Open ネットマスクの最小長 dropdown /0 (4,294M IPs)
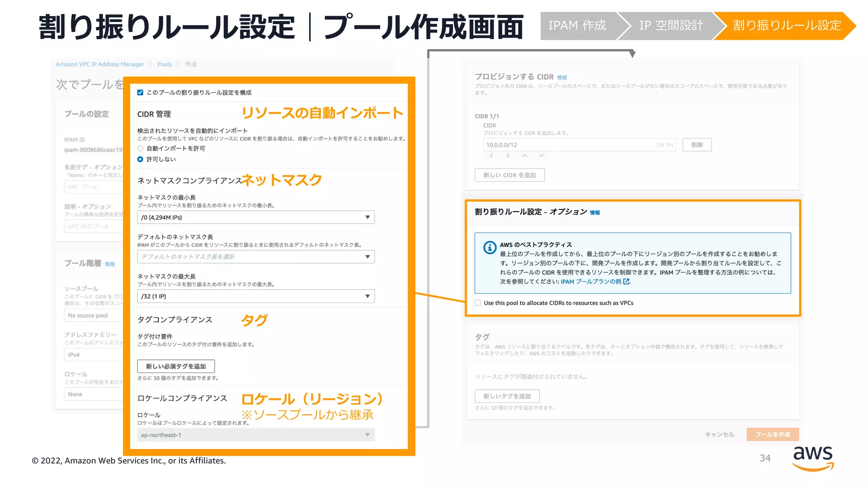The image size is (868, 488). pyautogui.click(x=256, y=217)
